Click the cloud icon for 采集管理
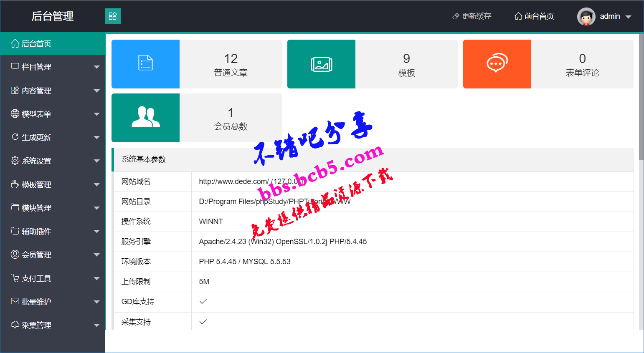Image resolution: width=644 pixels, height=353 pixels. click(x=15, y=325)
